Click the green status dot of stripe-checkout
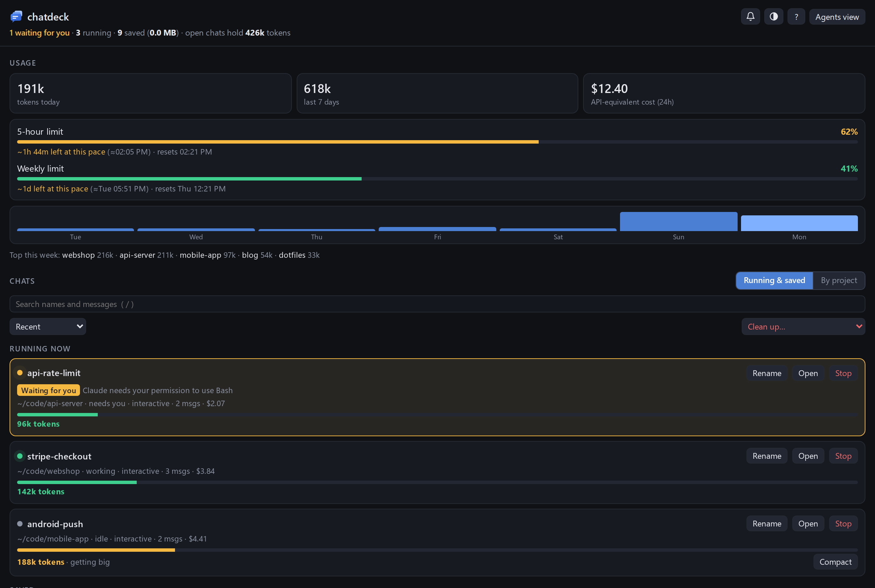 pos(20,456)
